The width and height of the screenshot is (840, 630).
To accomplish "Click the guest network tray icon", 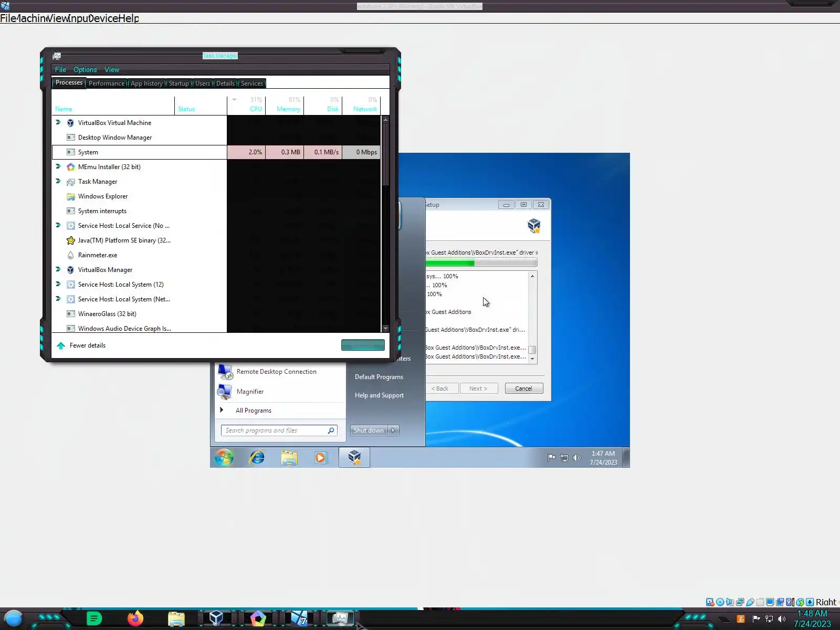I will pyautogui.click(x=564, y=458).
